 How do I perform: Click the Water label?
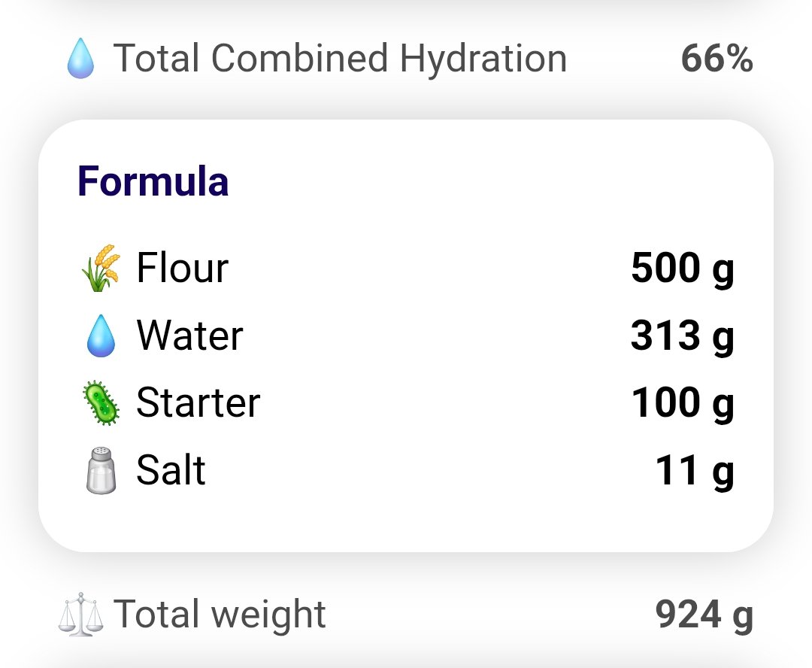pos(189,336)
